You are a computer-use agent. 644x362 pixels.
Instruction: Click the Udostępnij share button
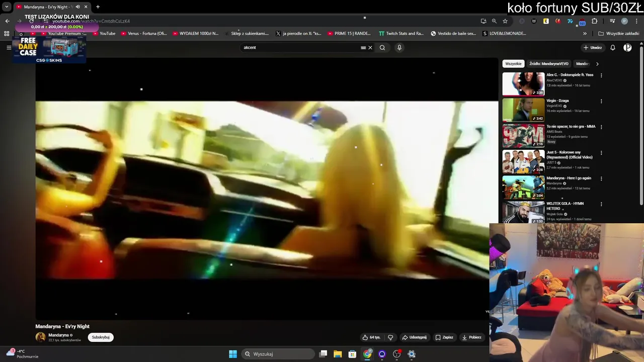414,337
